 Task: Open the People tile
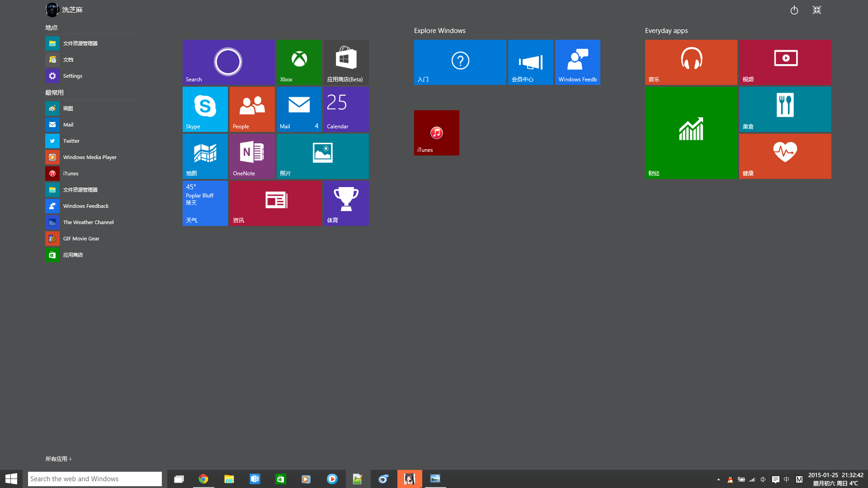click(x=252, y=109)
